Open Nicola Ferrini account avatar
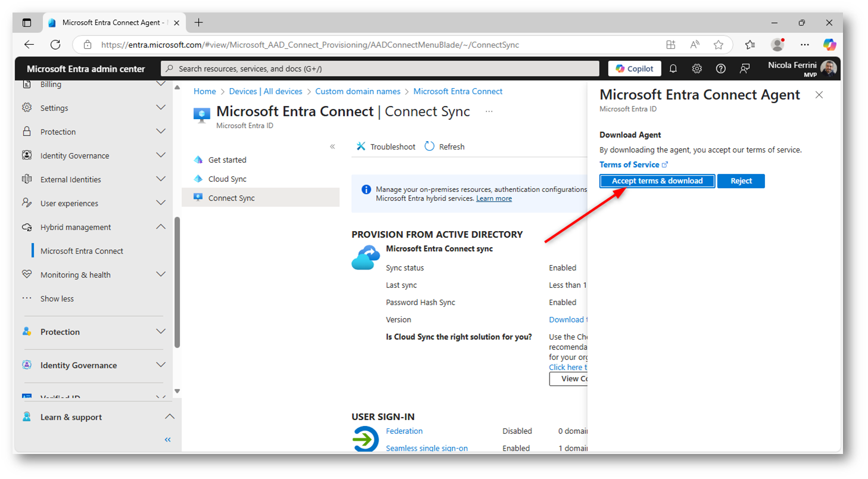 829,69
